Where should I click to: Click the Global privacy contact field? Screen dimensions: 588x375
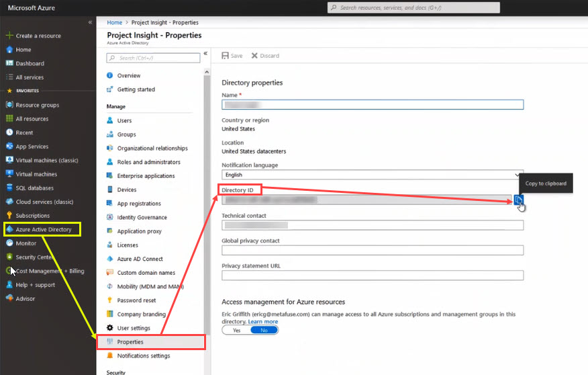pos(373,251)
